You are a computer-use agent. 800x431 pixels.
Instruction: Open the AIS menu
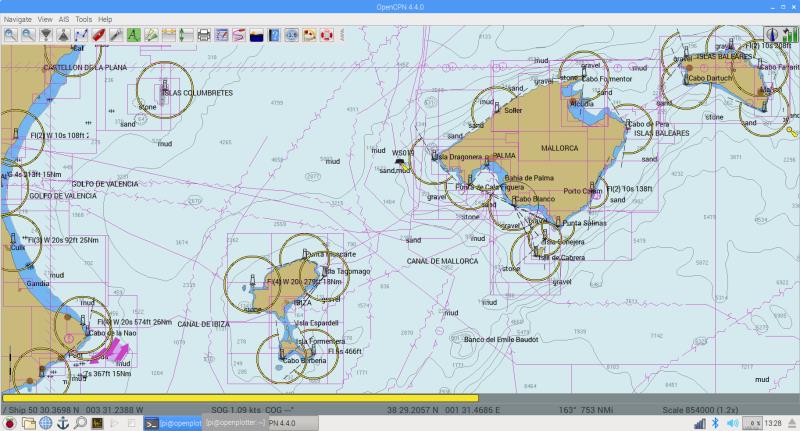[x=62, y=19]
